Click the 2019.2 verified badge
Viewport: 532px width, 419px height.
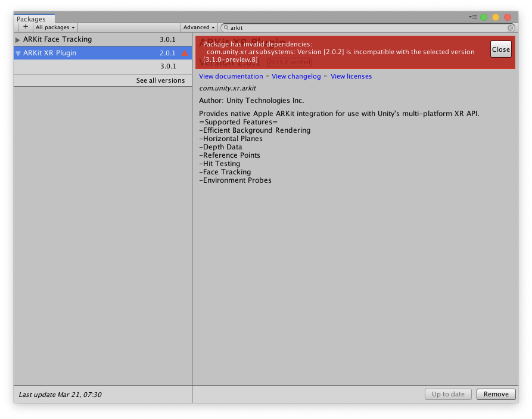(x=290, y=62)
